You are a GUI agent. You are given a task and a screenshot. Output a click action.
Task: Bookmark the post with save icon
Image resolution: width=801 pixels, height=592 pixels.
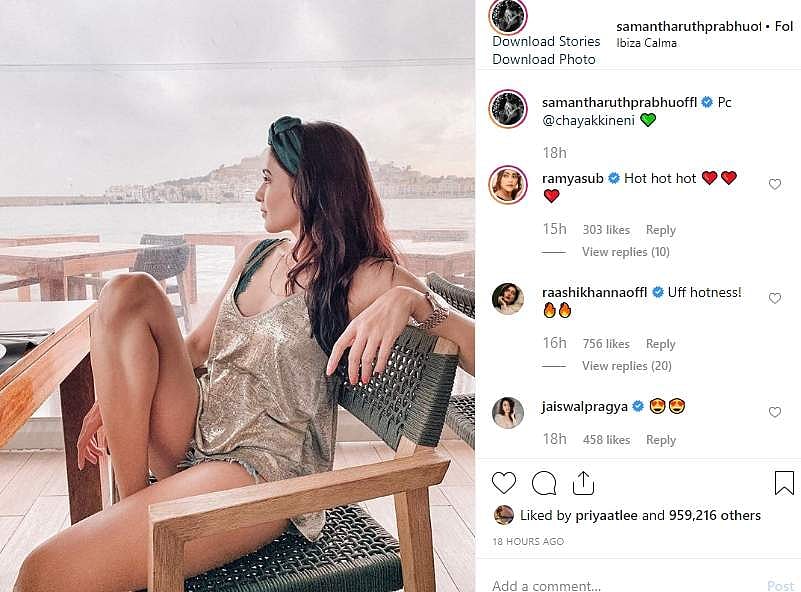784,483
